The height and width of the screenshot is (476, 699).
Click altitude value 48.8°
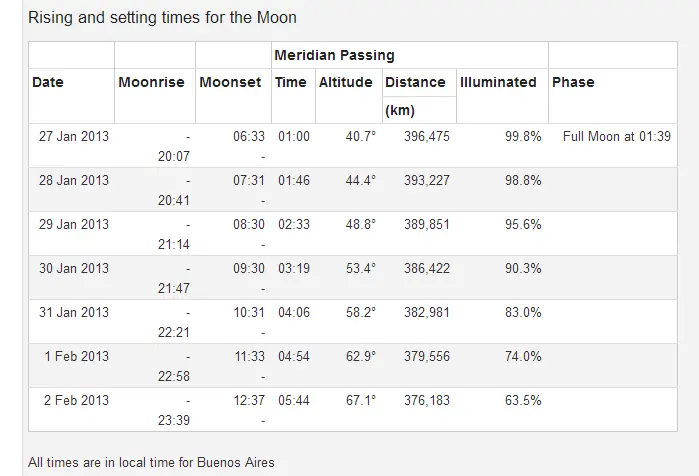[361, 225]
